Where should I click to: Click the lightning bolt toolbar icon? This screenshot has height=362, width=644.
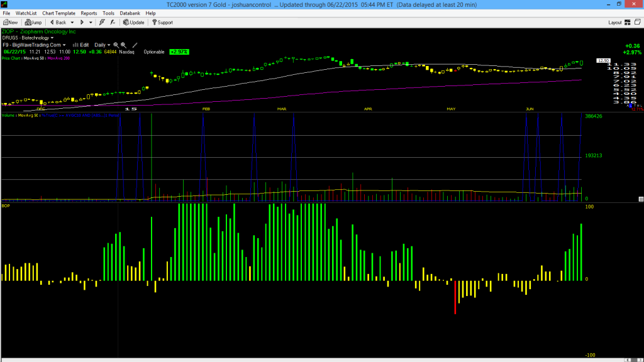coord(102,23)
